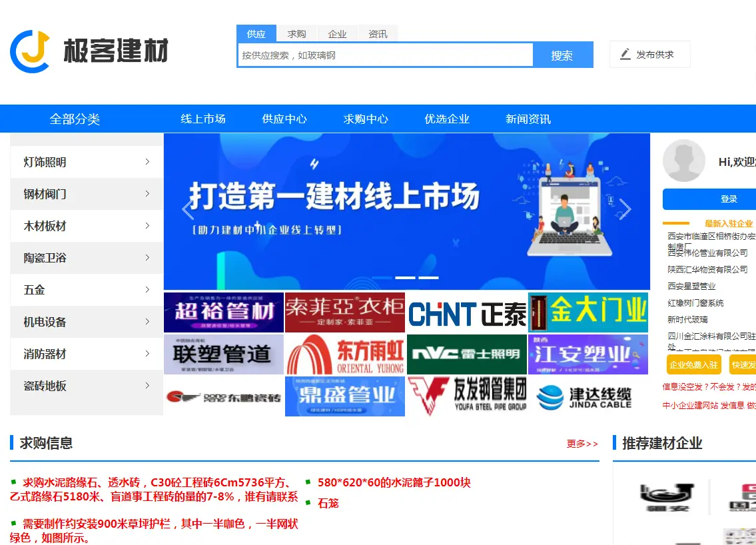The width and height of the screenshot is (756, 545).
Task: Go to previous banner slide arrow
Action: click(188, 209)
